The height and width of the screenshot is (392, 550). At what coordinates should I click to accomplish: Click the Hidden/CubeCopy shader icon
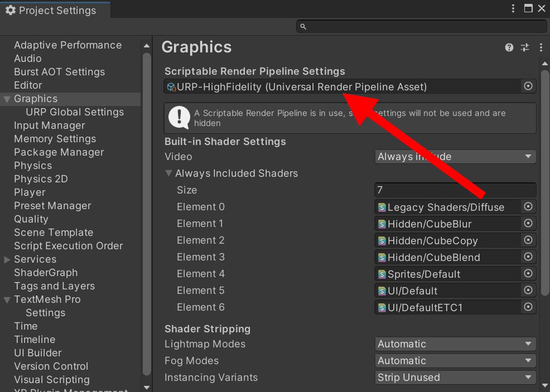click(382, 241)
